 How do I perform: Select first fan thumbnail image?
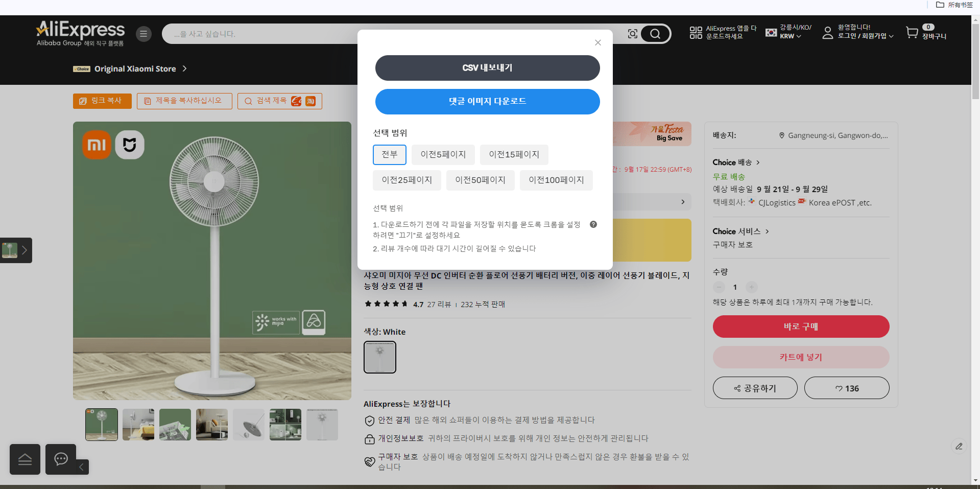(x=102, y=425)
